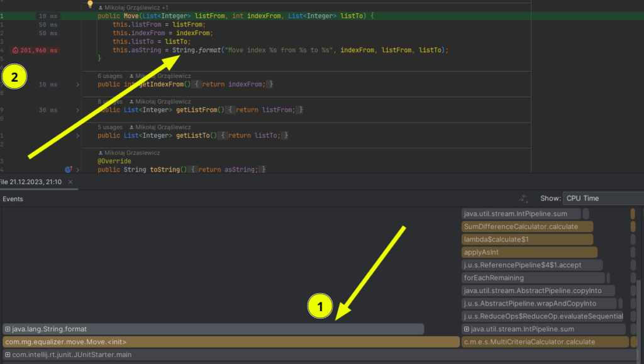
Task: Click the 50 ms hint beside this.listFrom line
Action: 48,25
